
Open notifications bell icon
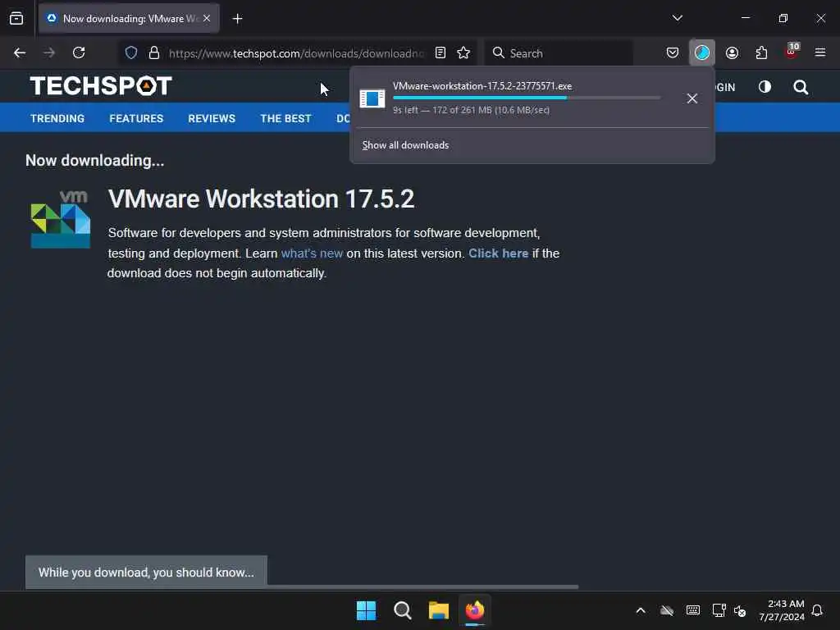817,610
